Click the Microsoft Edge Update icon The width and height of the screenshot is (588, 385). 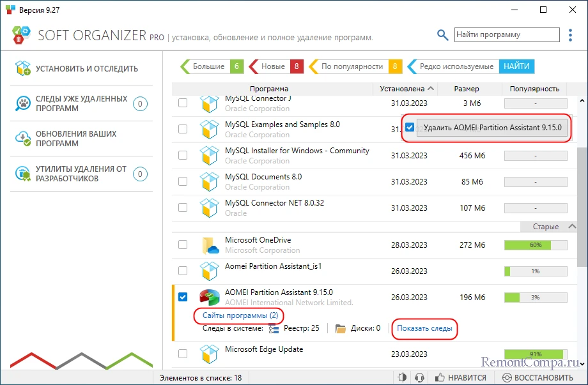pyautogui.click(x=209, y=354)
